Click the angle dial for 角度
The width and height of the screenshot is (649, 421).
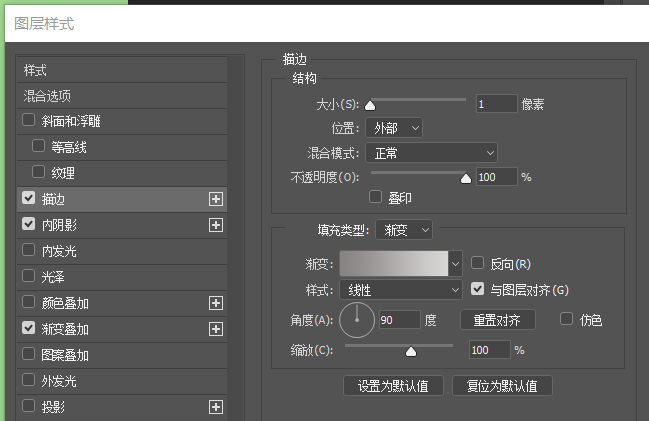(357, 320)
